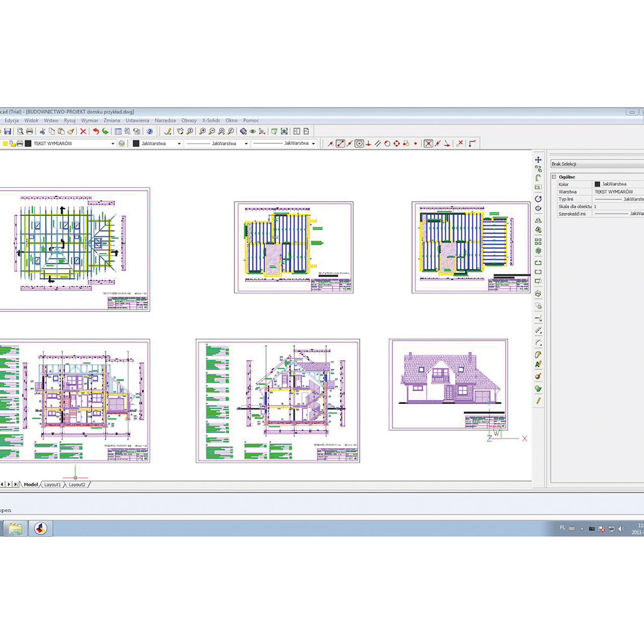Open the TEKST WYMIARÓW layer dropdown
This screenshot has height=644, width=644.
tap(113, 144)
